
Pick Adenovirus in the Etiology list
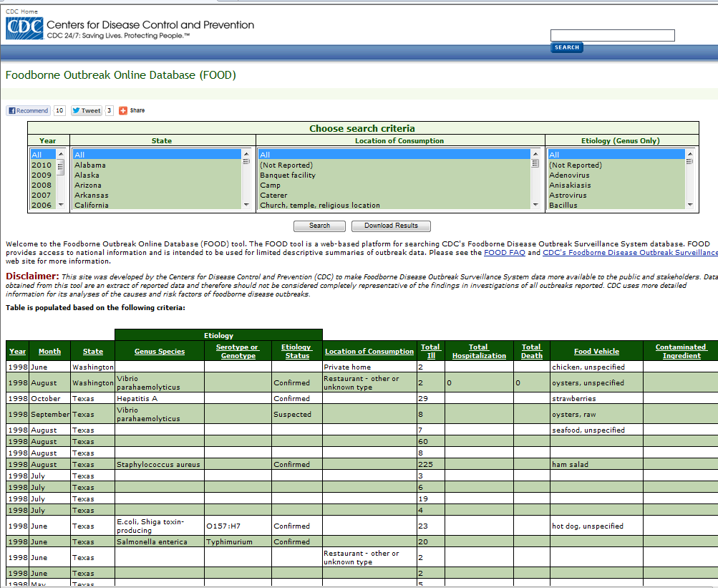pyautogui.click(x=569, y=175)
